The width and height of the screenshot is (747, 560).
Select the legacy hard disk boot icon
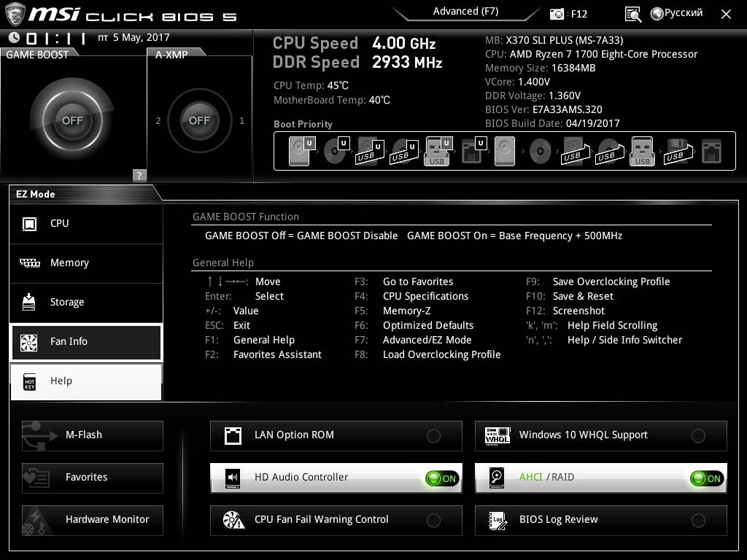click(505, 151)
